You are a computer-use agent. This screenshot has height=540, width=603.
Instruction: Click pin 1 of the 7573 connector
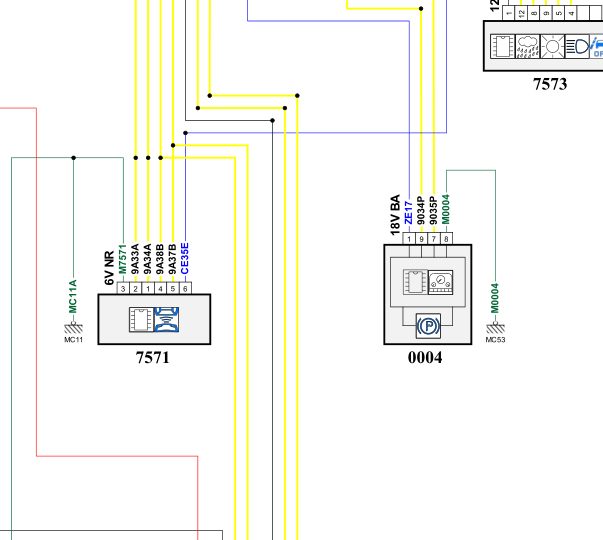[x=509, y=13]
